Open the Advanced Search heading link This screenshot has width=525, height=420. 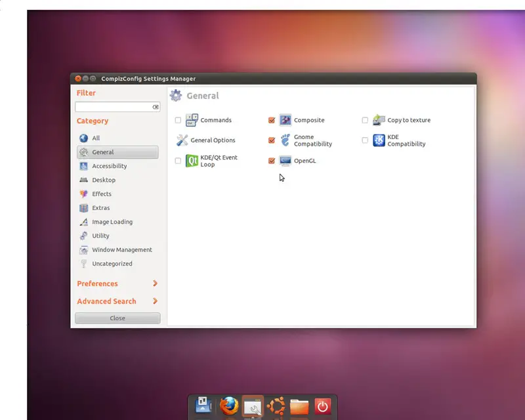(x=106, y=301)
